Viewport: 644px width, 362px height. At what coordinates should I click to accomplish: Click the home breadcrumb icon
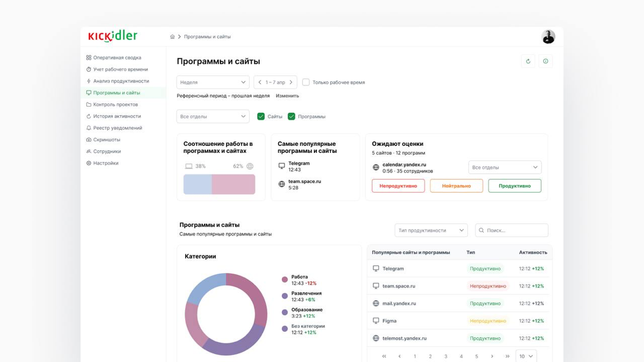(x=172, y=37)
